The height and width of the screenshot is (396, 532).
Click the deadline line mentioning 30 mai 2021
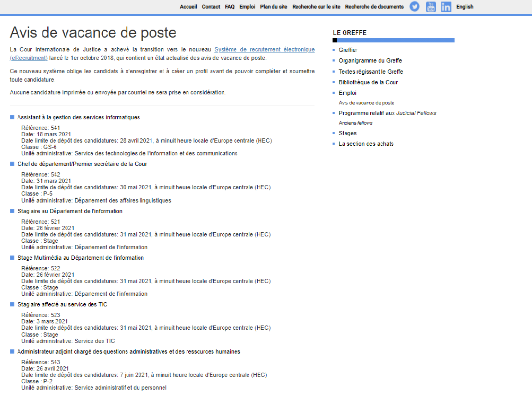[x=146, y=188]
